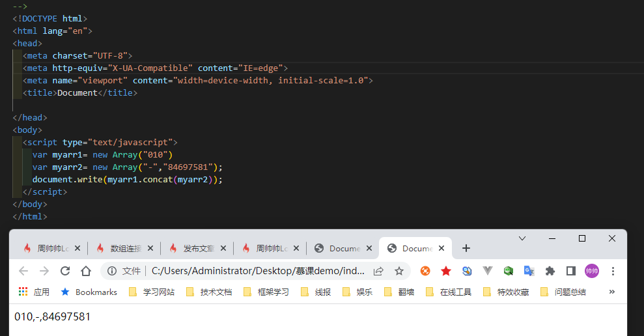Open the Google Translate extension icon
The image size is (644, 336).
coord(529,271)
